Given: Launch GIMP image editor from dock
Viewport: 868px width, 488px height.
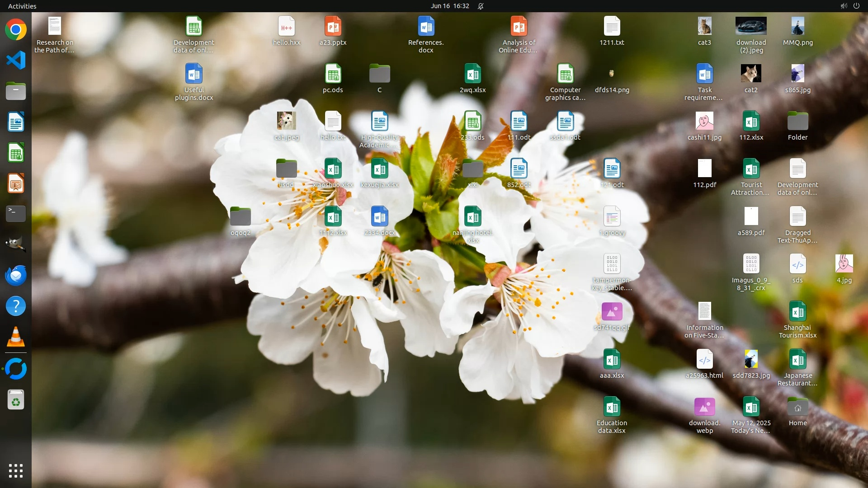Looking at the screenshot, I should 16,244.
